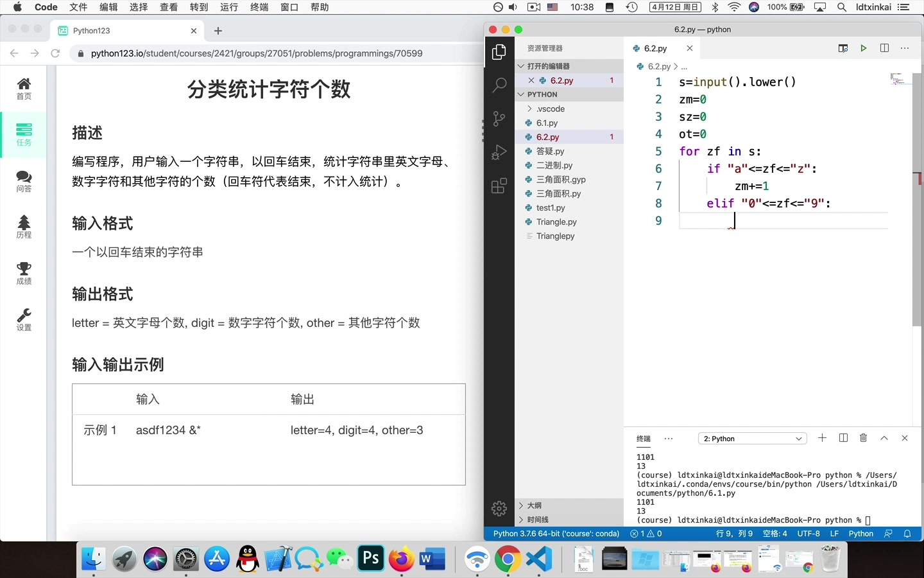Open the editor More Actions ellipsis
This screenshot has height=578, width=924.
[x=905, y=48]
